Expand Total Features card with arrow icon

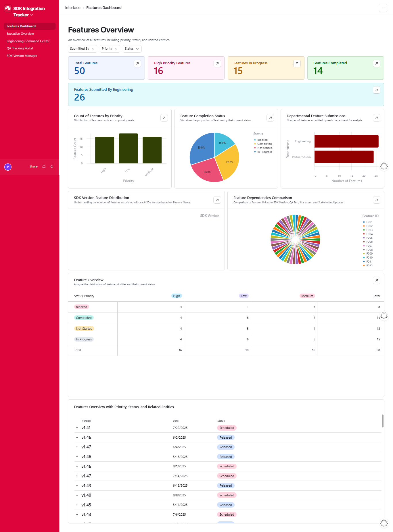[x=137, y=63]
